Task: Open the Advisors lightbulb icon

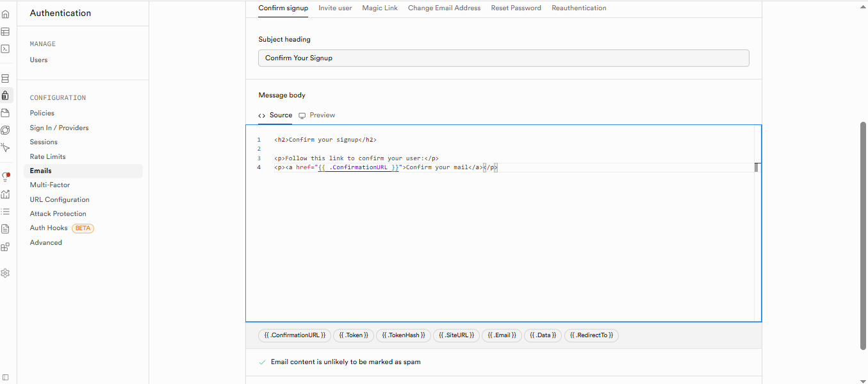Action: tap(5, 177)
